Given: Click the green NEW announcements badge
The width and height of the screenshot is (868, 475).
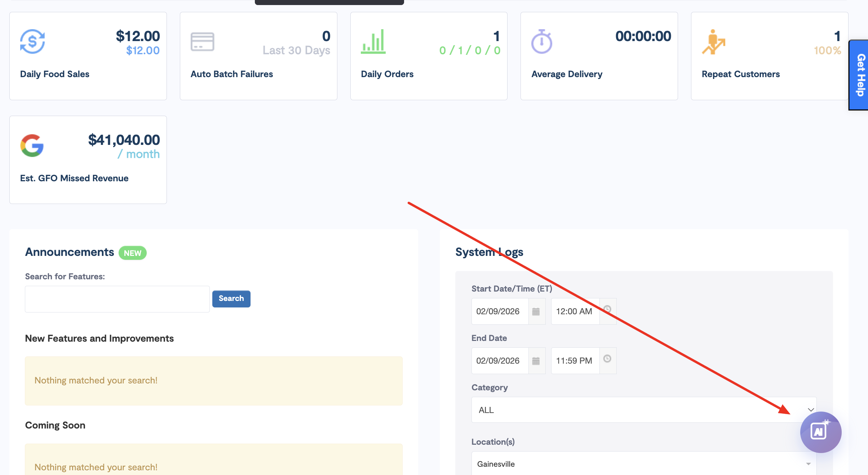Looking at the screenshot, I should tap(132, 253).
